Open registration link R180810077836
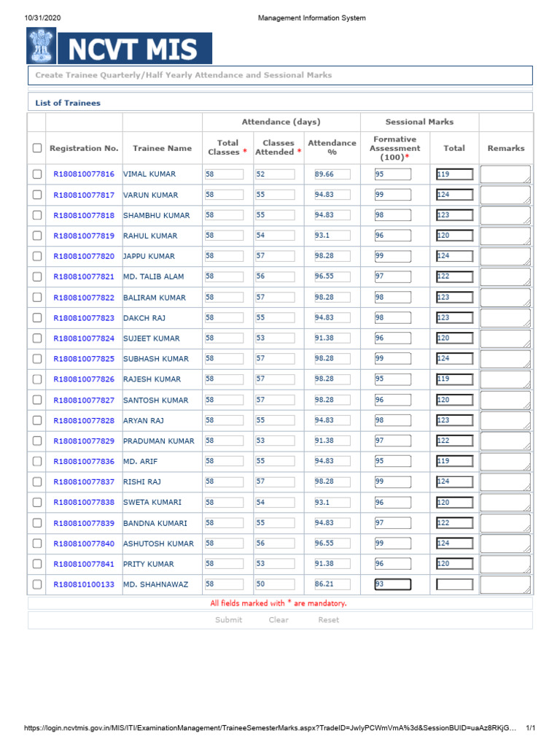This screenshot has height=747, width=560. tap(84, 462)
